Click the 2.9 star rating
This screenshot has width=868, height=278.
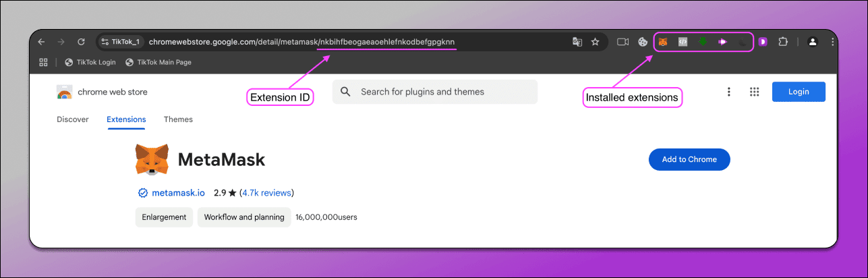225,193
